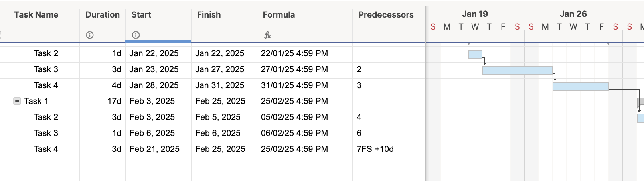
Task: Click the Gantt bar spanning Jan 28–31
Action: (581, 86)
